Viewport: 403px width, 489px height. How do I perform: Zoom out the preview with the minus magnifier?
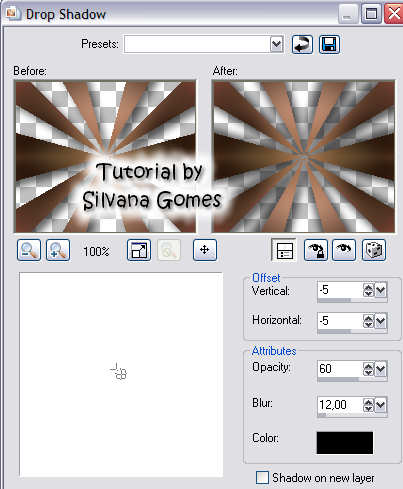click(29, 250)
